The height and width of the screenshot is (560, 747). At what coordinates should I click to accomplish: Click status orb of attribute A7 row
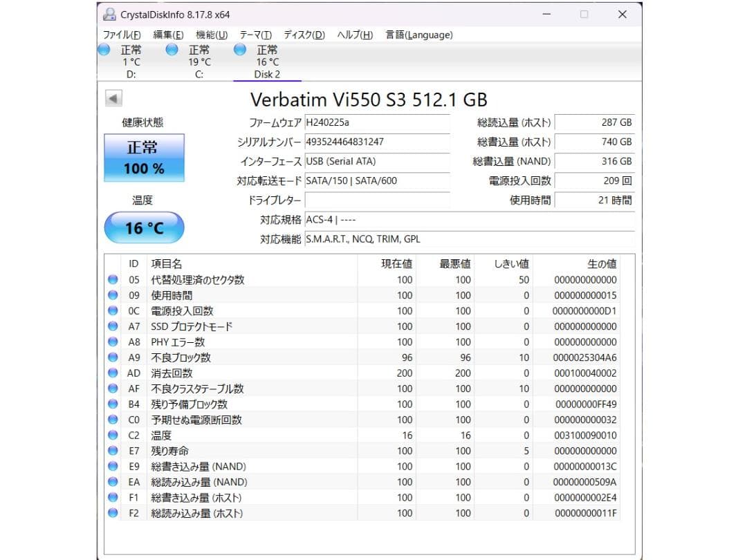(113, 326)
